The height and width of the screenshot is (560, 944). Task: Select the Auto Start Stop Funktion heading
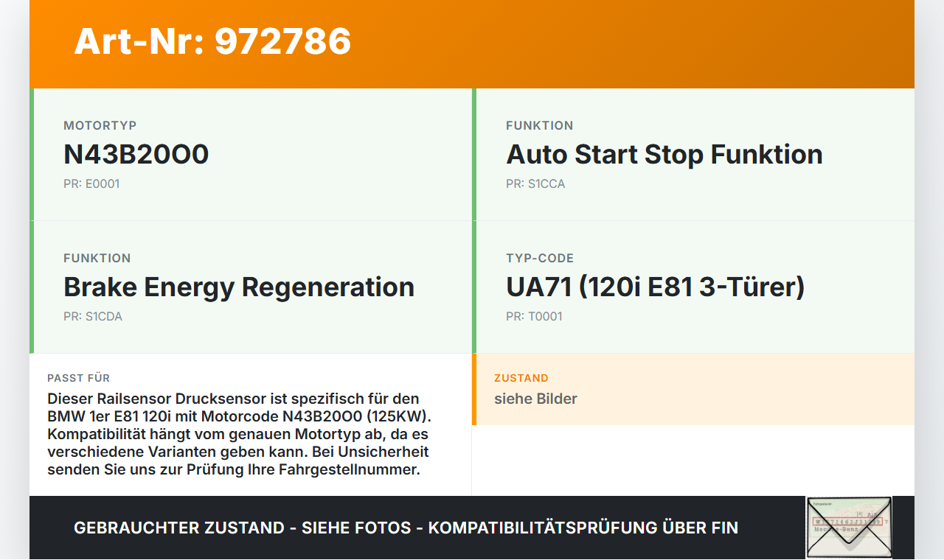pos(664,154)
